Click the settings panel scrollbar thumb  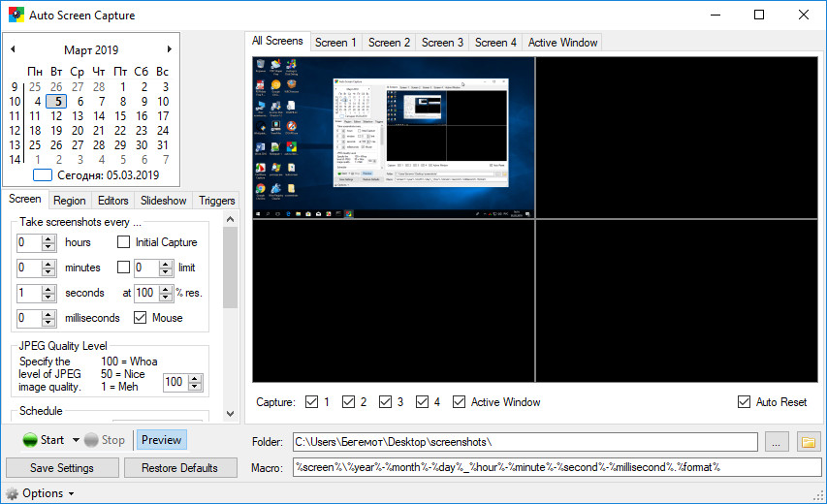click(x=231, y=268)
